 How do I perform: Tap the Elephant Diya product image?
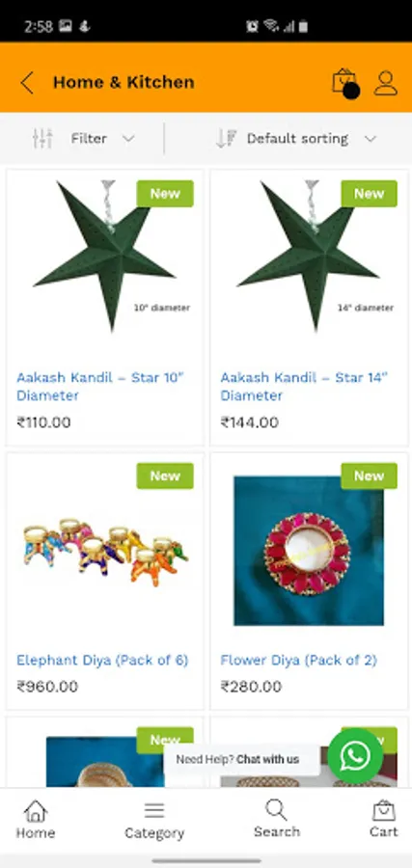point(105,551)
